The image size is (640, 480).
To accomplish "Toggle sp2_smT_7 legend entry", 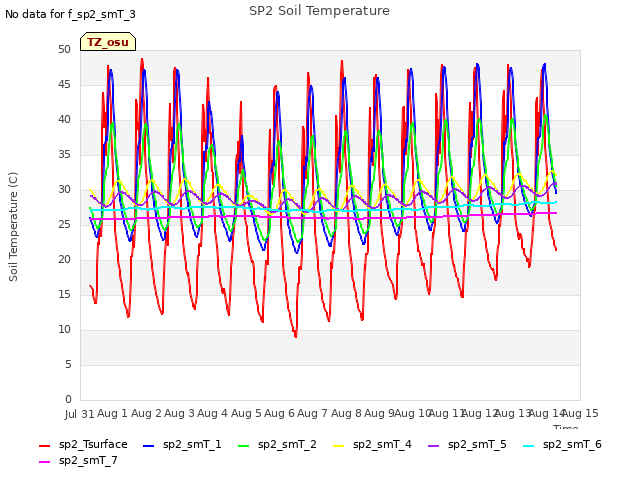I will 78,460.
